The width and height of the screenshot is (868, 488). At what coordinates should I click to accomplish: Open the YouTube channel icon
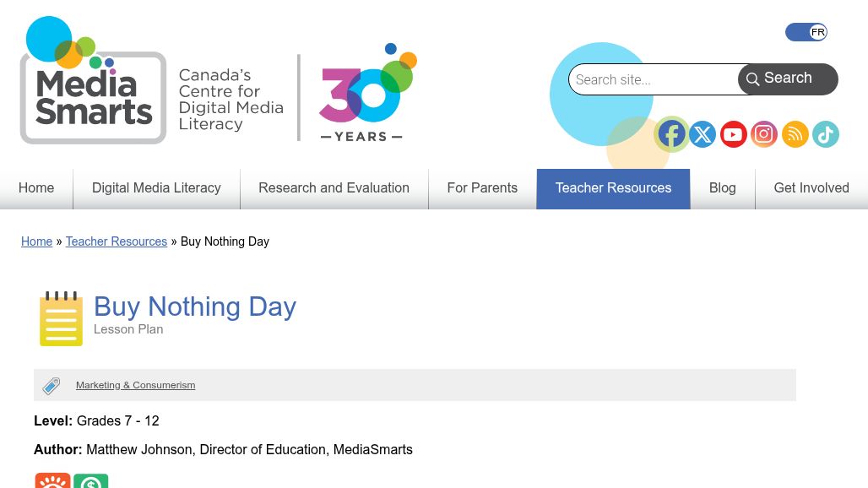(733, 134)
